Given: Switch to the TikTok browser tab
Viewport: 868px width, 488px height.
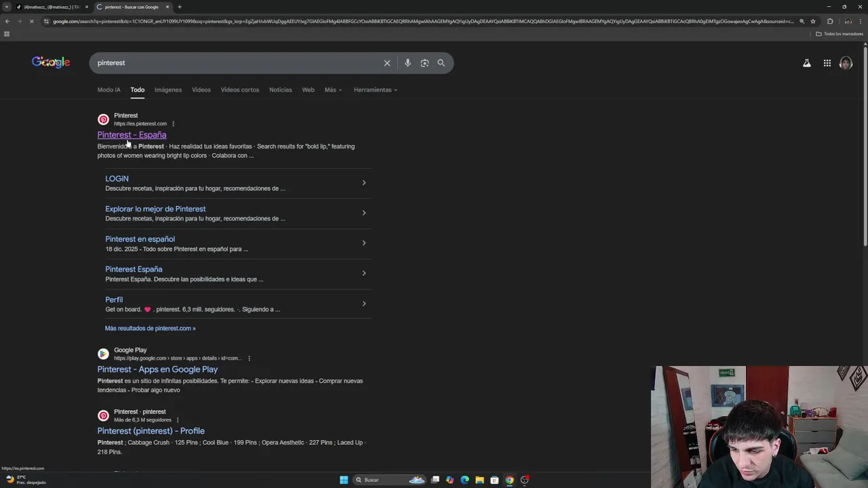Looking at the screenshot, I should (x=51, y=7).
